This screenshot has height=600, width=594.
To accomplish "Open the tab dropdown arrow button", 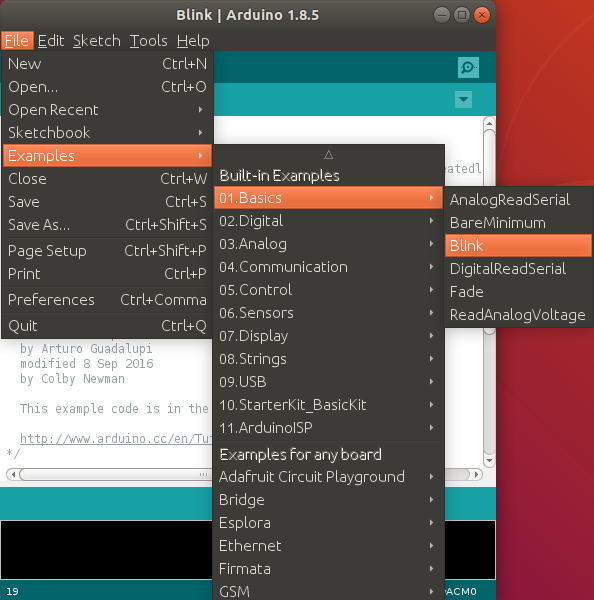I will 463,99.
